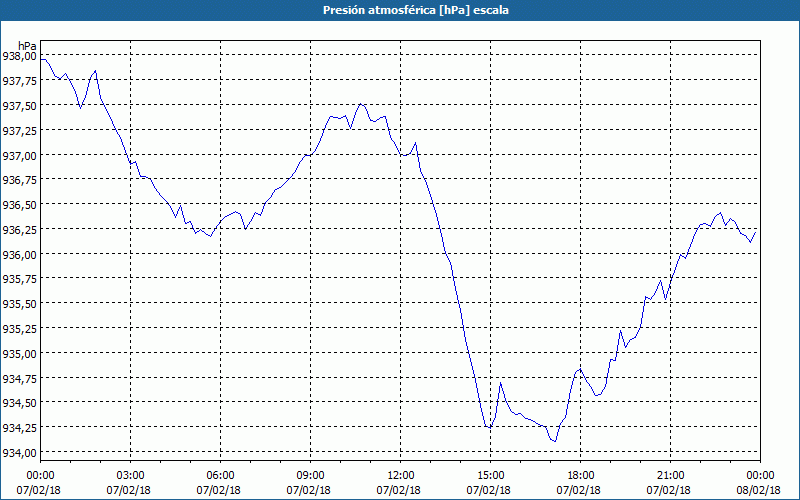This screenshot has height=500, width=800.
Task: Click the 935,25 y-axis value
Action: pos(18,329)
